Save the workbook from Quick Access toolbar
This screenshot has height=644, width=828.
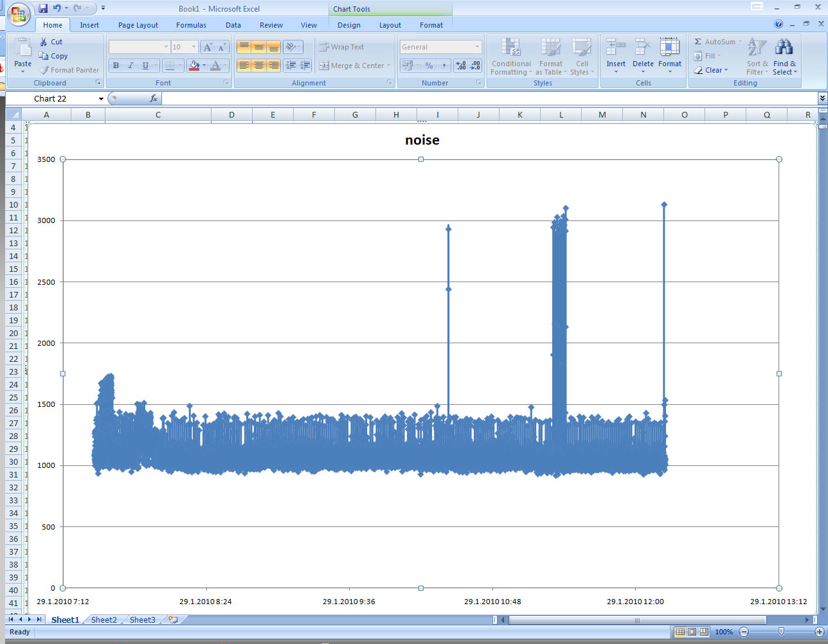tap(43, 8)
